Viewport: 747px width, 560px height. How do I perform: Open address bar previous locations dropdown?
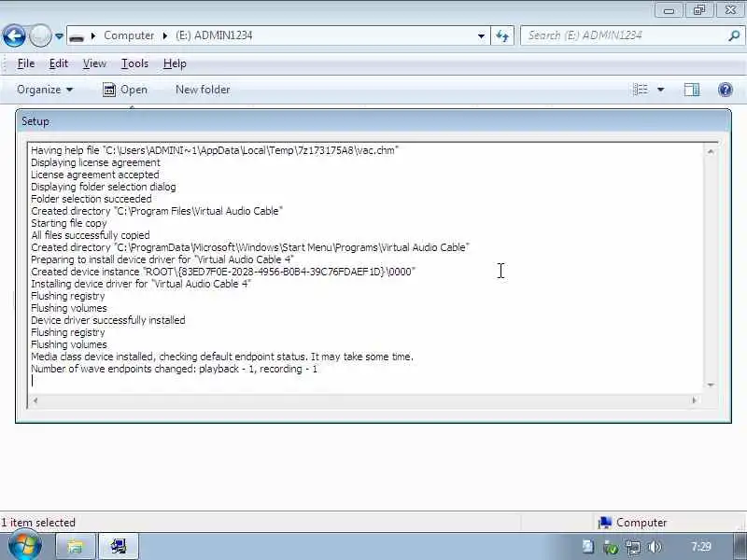(x=481, y=36)
